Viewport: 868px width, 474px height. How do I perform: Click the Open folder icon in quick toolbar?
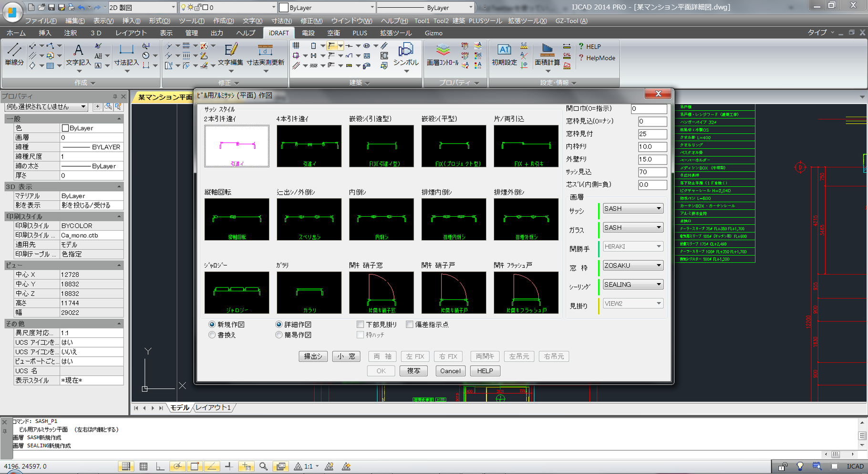pyautogui.click(x=41, y=8)
